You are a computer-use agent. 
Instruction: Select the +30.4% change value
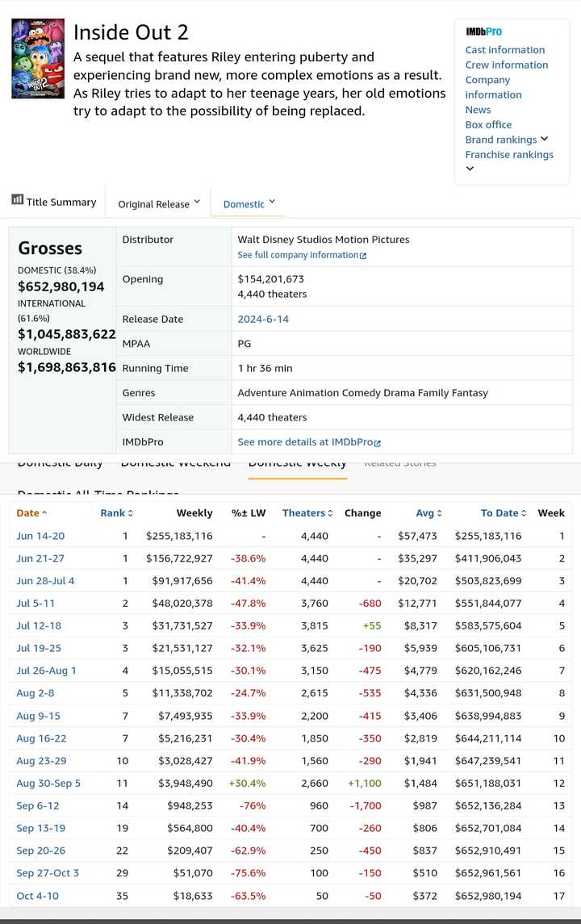click(247, 783)
